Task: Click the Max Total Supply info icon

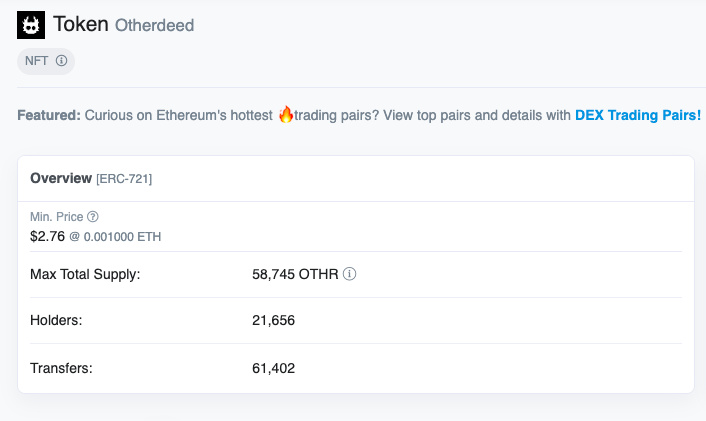Action: click(x=349, y=274)
